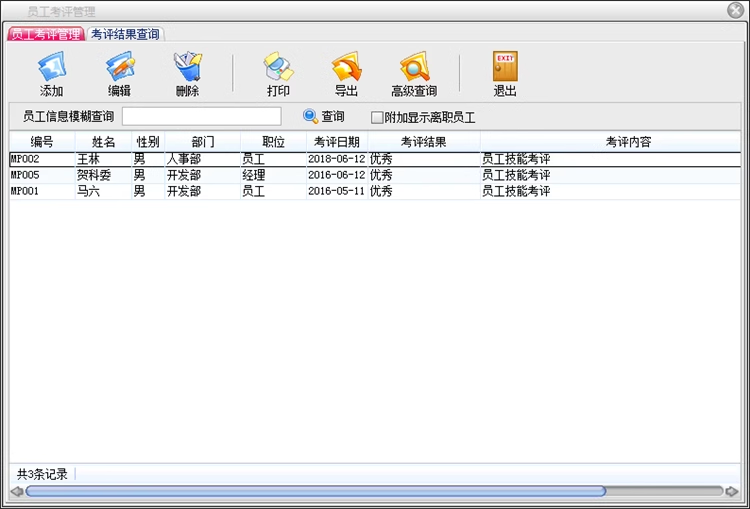
Task: Click the magnifier 查询 search button
Action: coord(324,116)
